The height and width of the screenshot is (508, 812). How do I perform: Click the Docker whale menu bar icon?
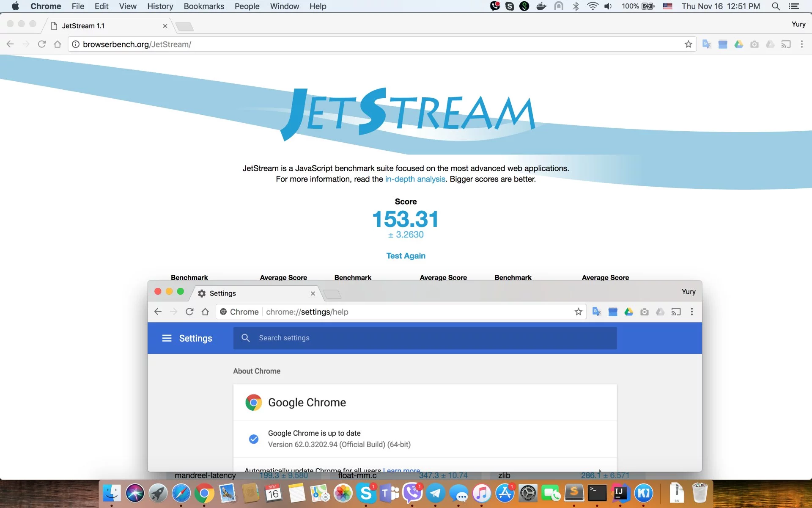point(541,6)
